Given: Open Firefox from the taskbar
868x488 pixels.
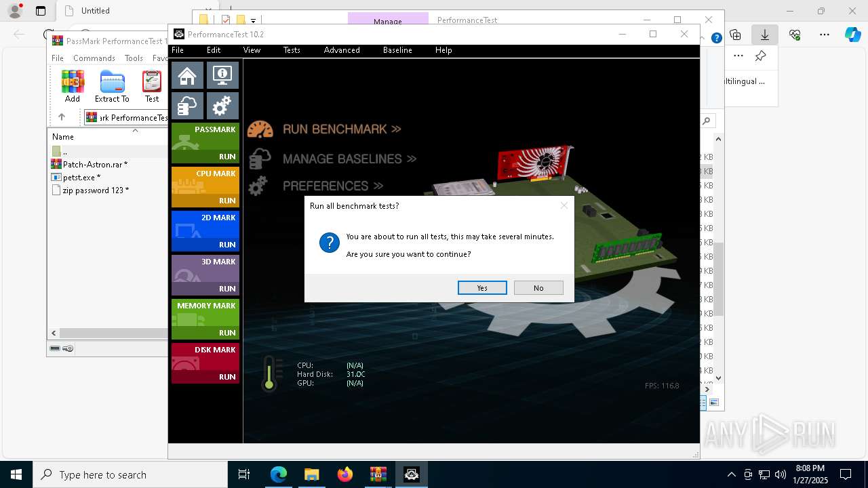Looking at the screenshot, I should pyautogui.click(x=345, y=474).
